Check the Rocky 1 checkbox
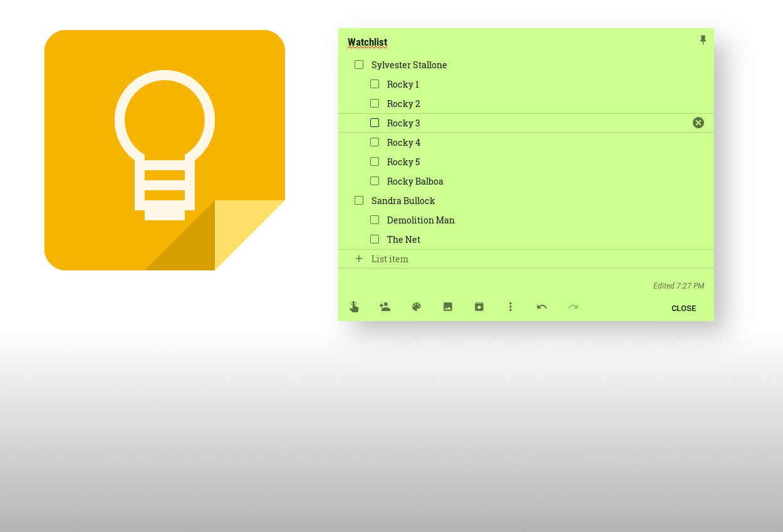 (375, 84)
